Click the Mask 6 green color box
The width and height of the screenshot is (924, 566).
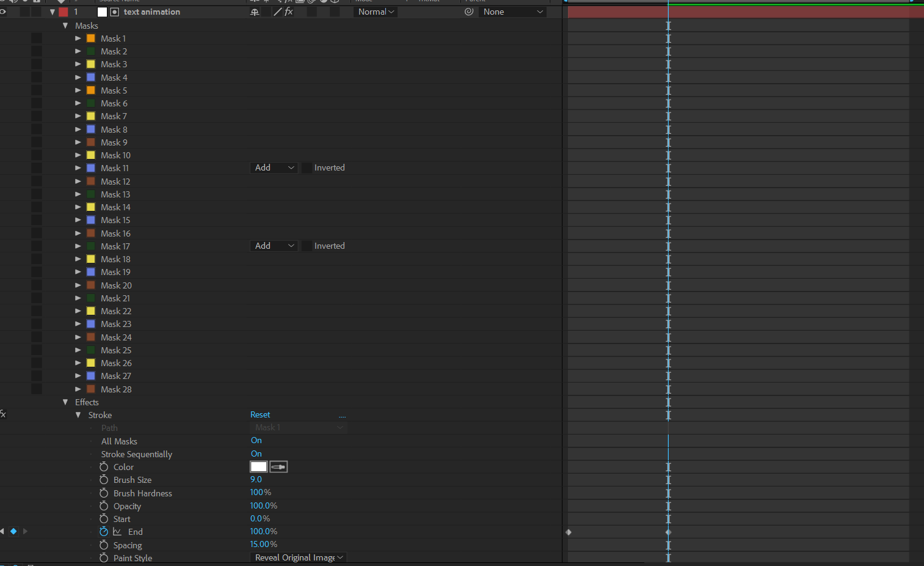point(91,103)
